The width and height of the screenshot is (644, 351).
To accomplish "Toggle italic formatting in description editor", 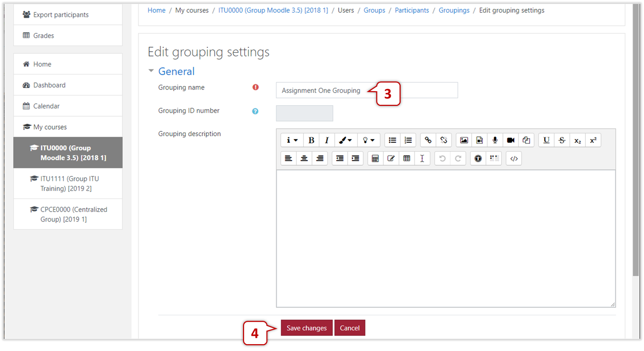I will click(327, 140).
